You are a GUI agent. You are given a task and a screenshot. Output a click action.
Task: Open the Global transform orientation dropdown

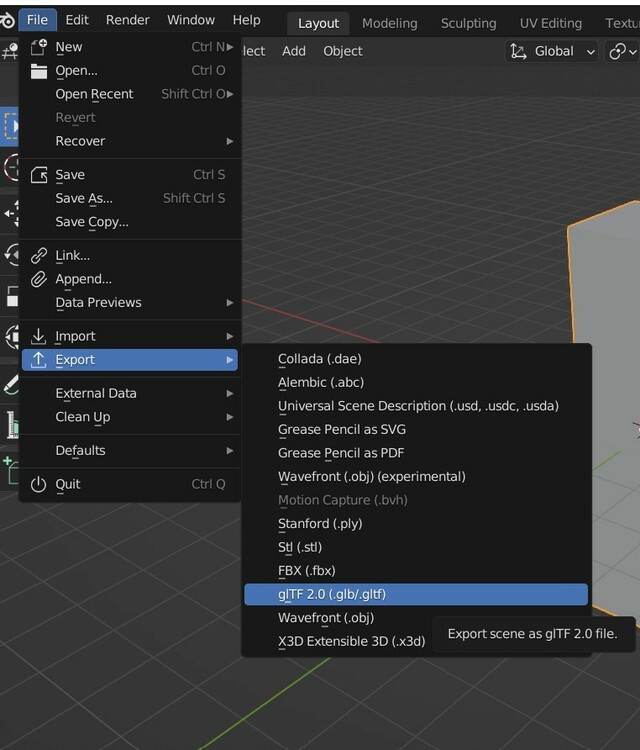tap(553, 51)
